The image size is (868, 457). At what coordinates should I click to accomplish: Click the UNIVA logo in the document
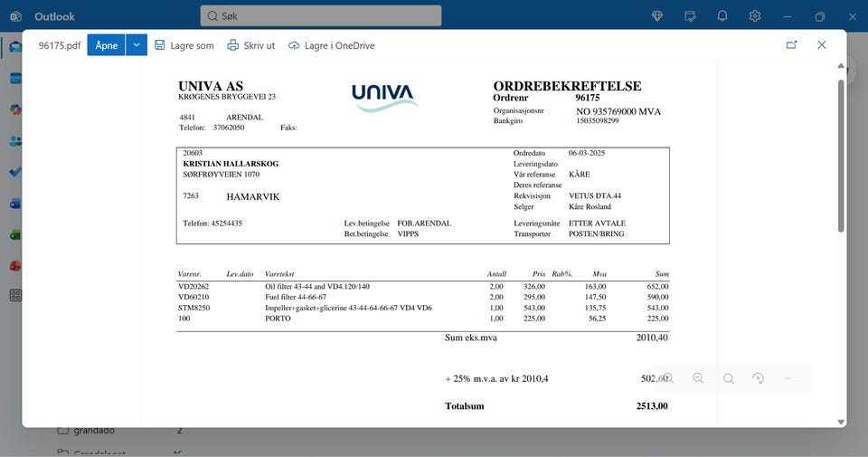click(x=384, y=97)
